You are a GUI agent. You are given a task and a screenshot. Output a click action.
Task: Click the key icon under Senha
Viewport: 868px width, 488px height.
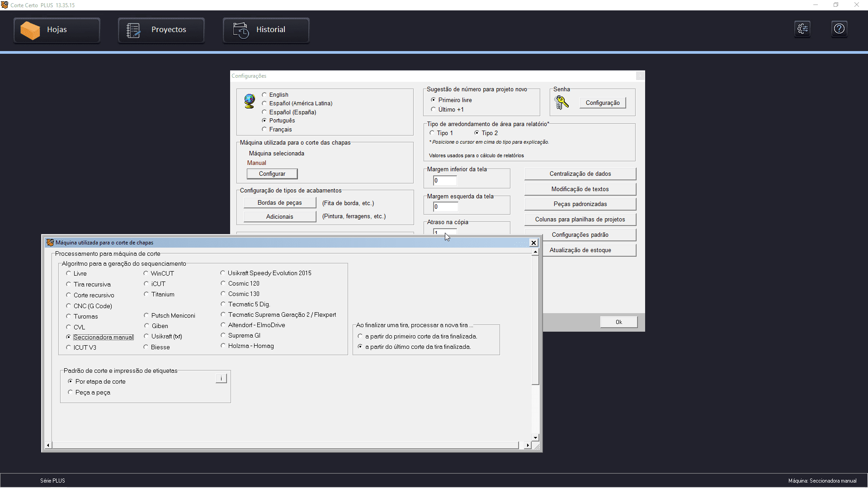[561, 103]
